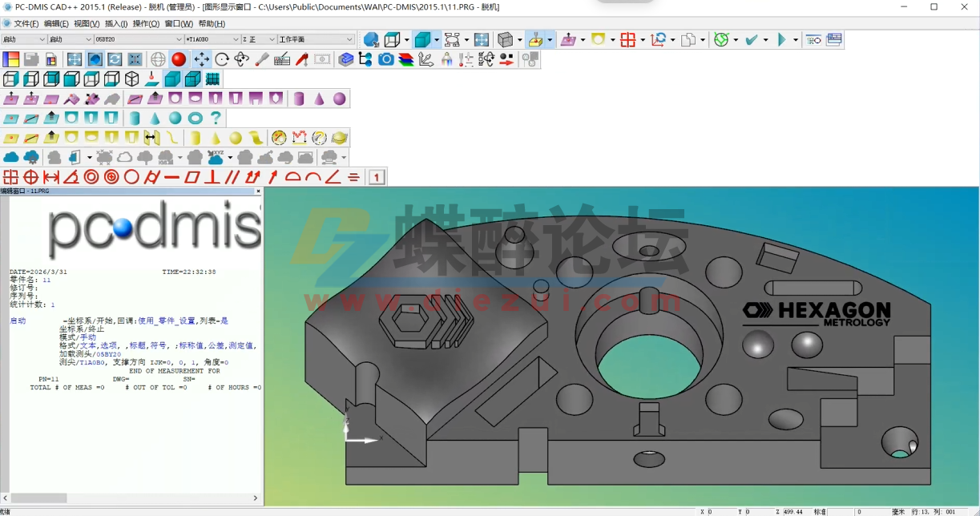The width and height of the screenshot is (980, 516).
Task: Open the 05BY20 probe file dropdown
Action: [x=180, y=38]
